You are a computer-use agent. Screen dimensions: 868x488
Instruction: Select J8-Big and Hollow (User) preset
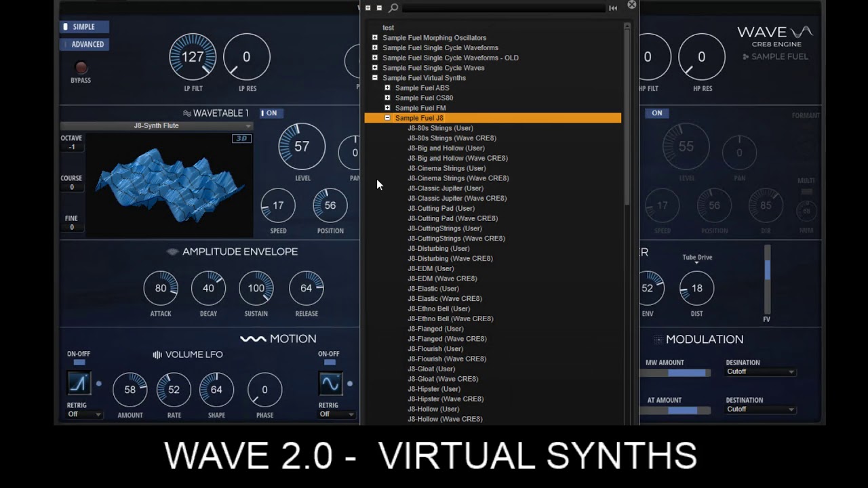(446, 148)
